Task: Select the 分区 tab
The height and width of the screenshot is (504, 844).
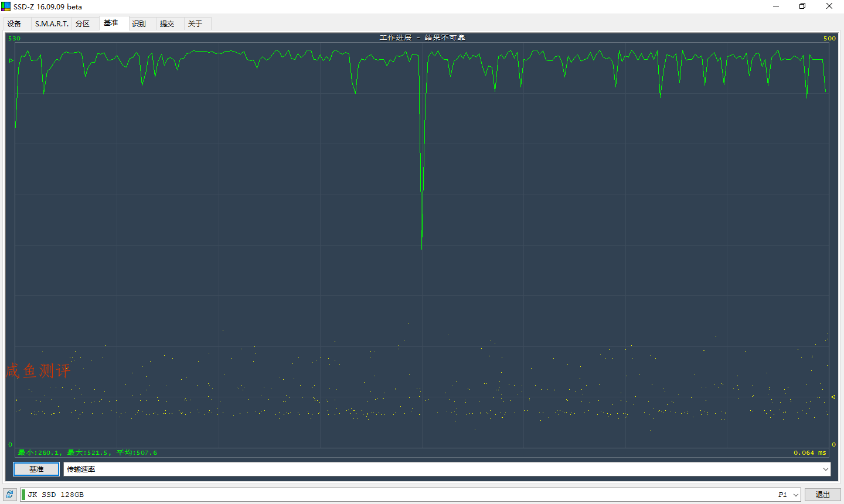Action: (x=83, y=24)
